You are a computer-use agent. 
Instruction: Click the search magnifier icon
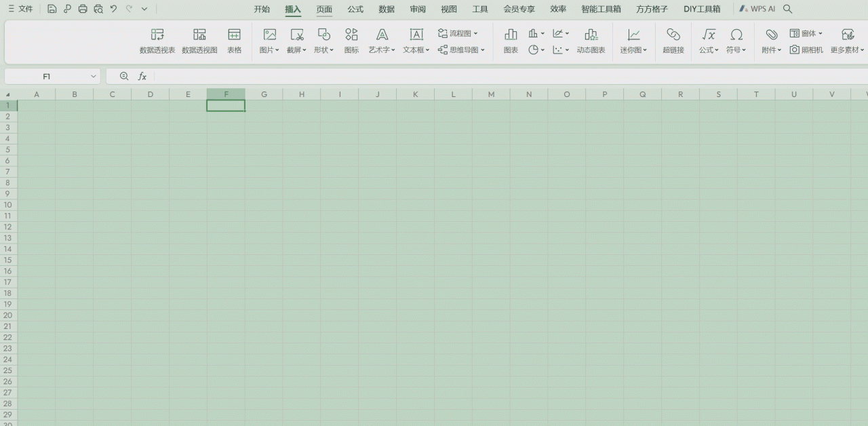click(x=787, y=9)
